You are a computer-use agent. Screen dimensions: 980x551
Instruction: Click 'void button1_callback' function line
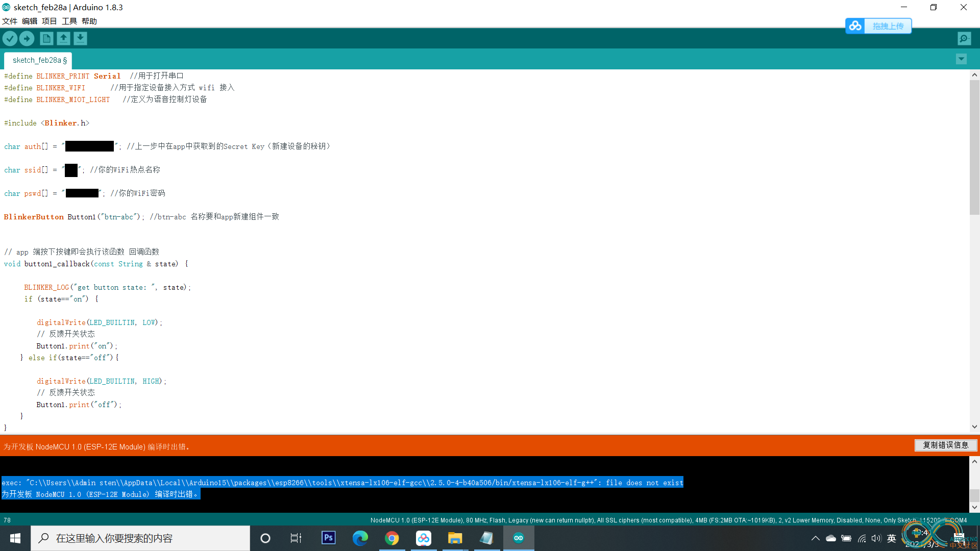(96, 264)
